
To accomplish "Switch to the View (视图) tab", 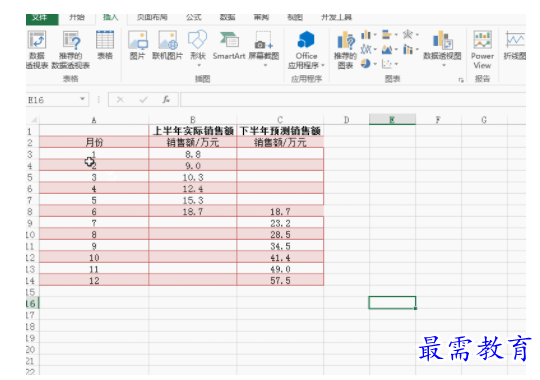I will [x=295, y=17].
